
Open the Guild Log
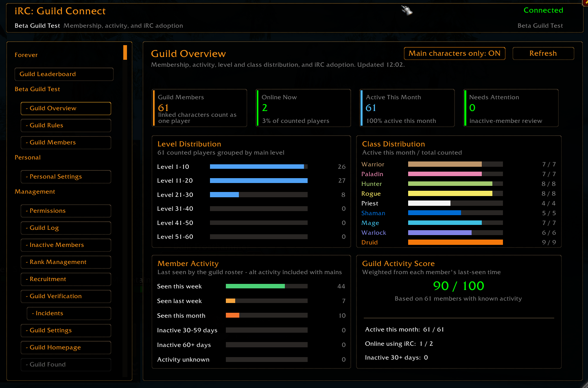66,228
